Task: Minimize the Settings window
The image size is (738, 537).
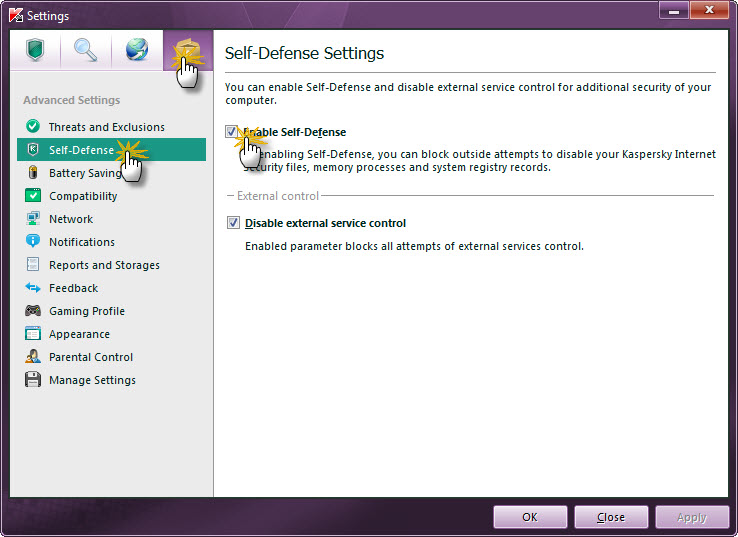Action: pos(674,10)
